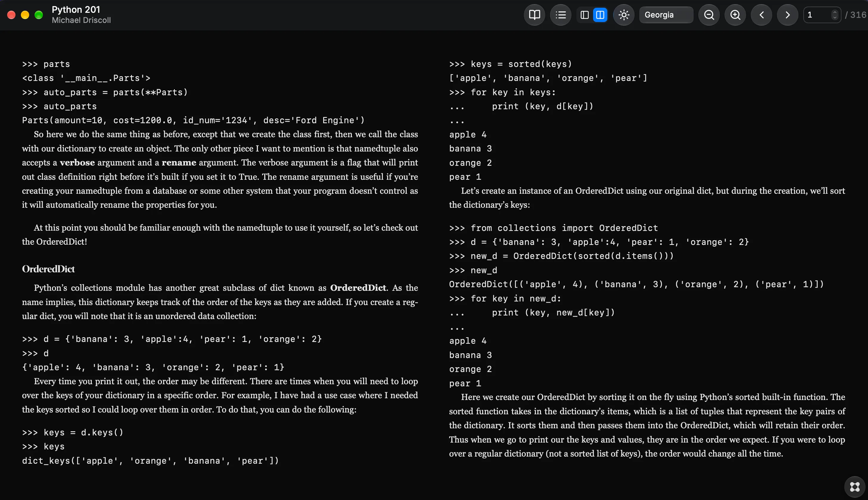Open the library book icon
868x500 pixels.
(x=534, y=15)
